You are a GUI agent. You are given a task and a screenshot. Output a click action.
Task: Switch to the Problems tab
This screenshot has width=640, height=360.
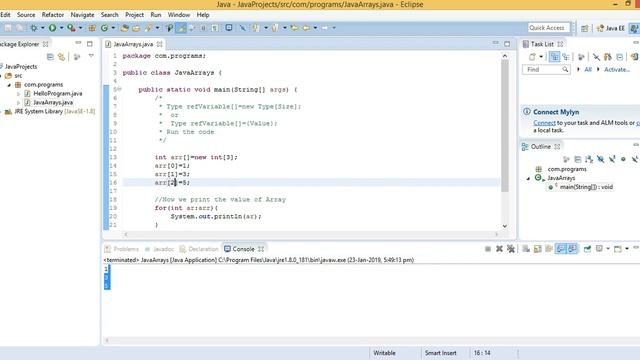pos(122,249)
